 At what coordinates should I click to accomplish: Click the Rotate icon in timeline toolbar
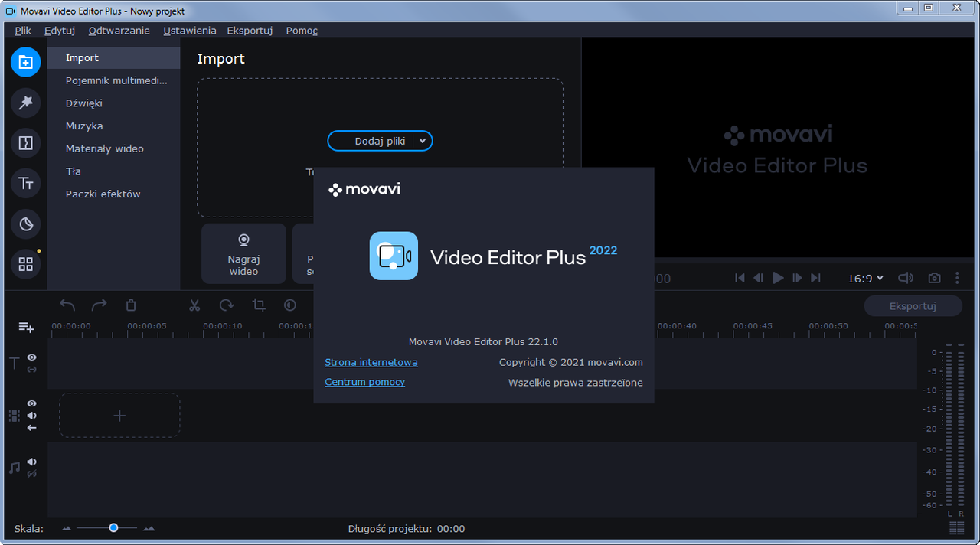click(x=227, y=305)
